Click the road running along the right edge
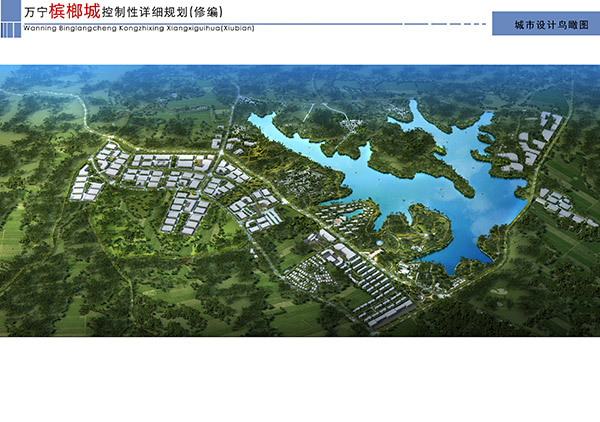This screenshot has width=600, height=422. (545, 170)
